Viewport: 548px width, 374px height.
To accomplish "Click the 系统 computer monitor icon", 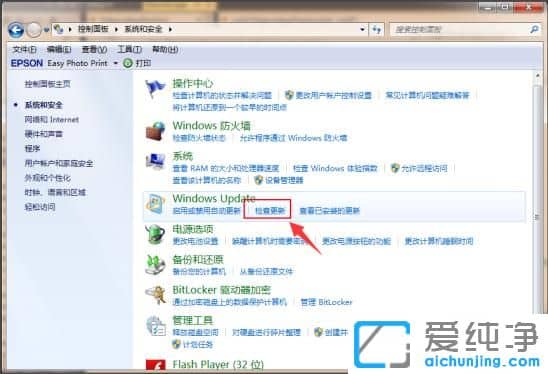I will pyautogui.click(x=155, y=161).
